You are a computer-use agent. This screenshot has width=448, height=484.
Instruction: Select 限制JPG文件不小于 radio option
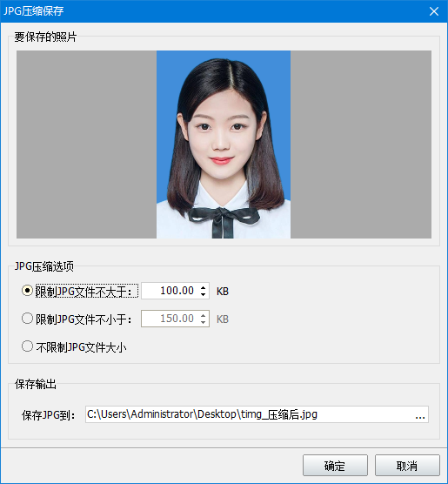[x=27, y=319]
